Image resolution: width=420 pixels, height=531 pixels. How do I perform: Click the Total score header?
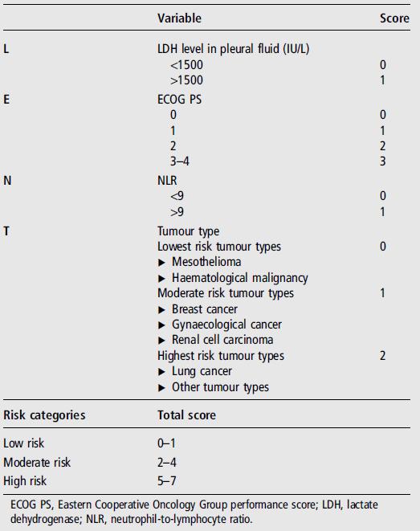(186, 415)
